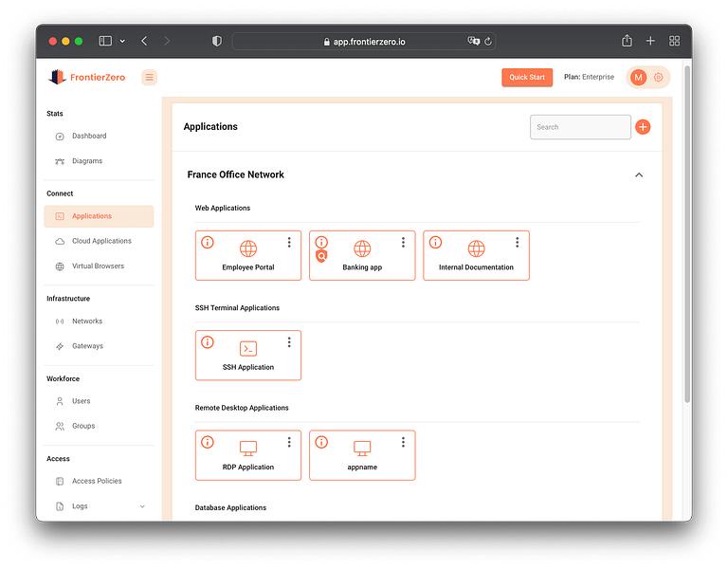This screenshot has height=569, width=728.
Task: Click the Safari reload page icon
Action: tap(488, 42)
